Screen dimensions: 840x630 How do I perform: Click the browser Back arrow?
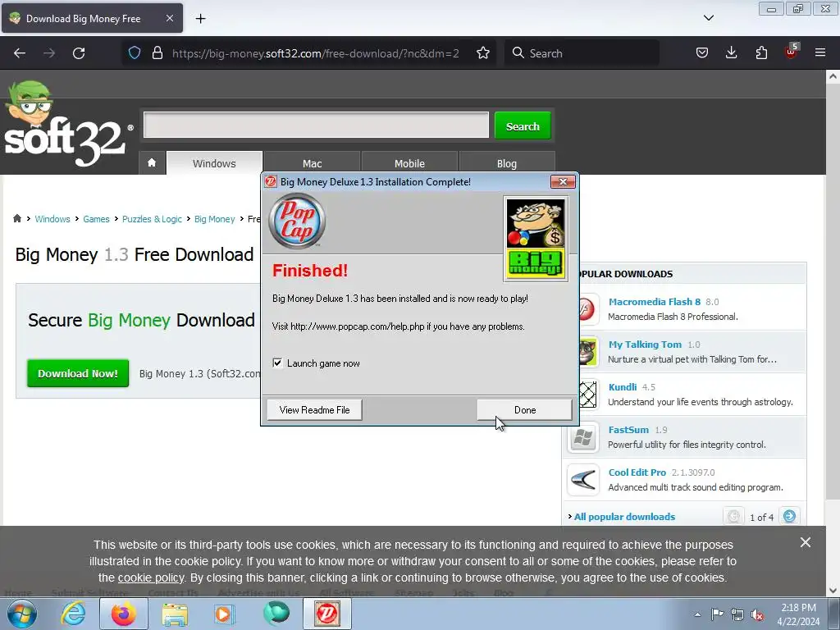(x=20, y=53)
